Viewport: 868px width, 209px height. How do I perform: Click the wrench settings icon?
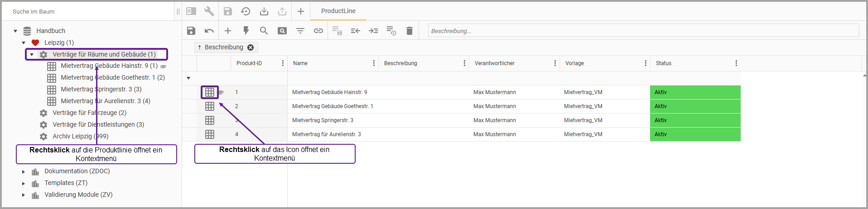pyautogui.click(x=209, y=11)
